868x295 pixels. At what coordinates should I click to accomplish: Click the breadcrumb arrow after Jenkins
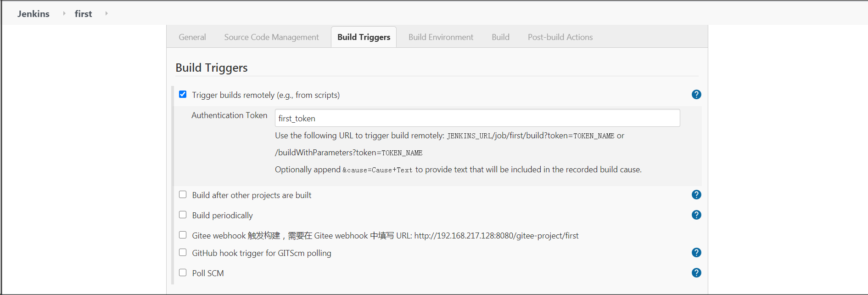tap(63, 13)
